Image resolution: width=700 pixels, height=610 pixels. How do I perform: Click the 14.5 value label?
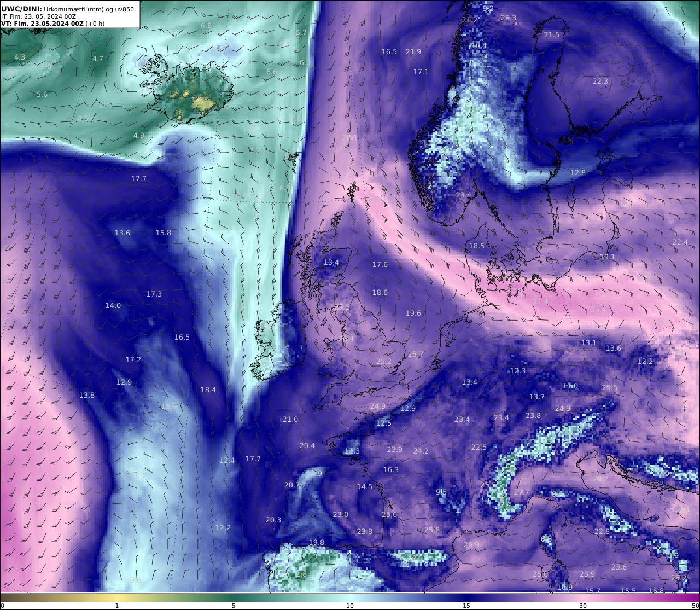tap(365, 486)
